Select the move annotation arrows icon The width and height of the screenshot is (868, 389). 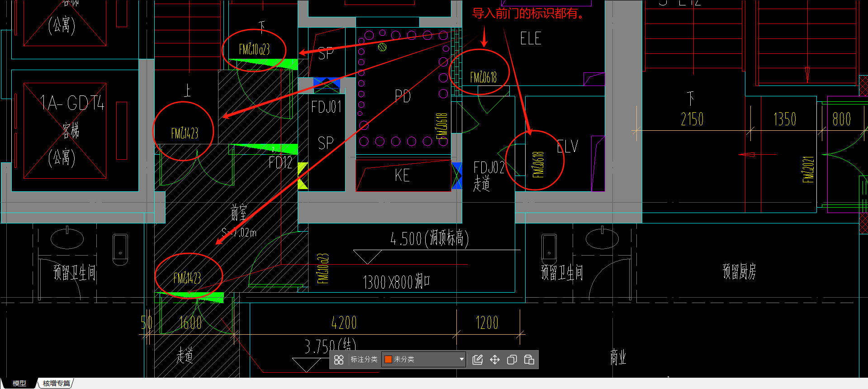coord(495,360)
